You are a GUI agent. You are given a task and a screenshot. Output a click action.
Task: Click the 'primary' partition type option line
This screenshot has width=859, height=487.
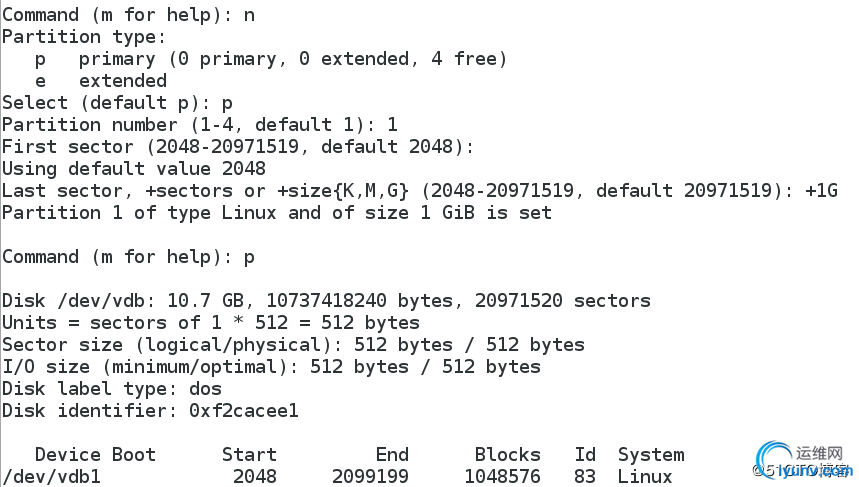[271, 59]
